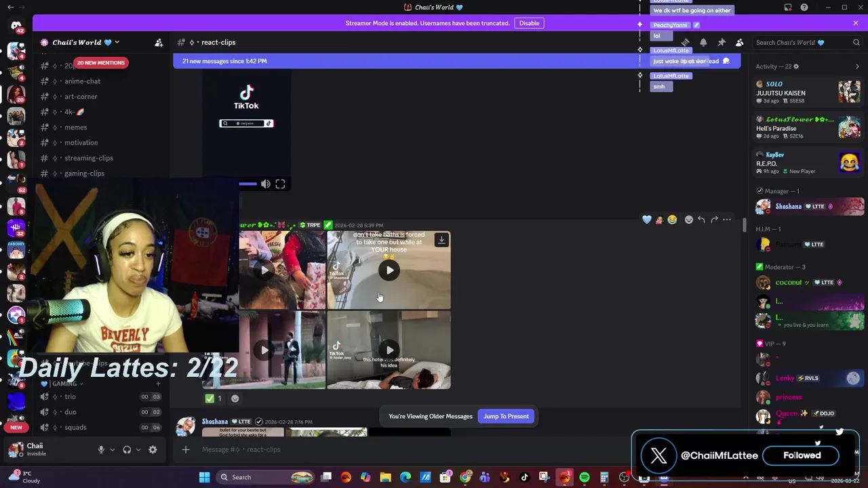Expand the Chaii's World server dropdown

[x=117, y=42]
